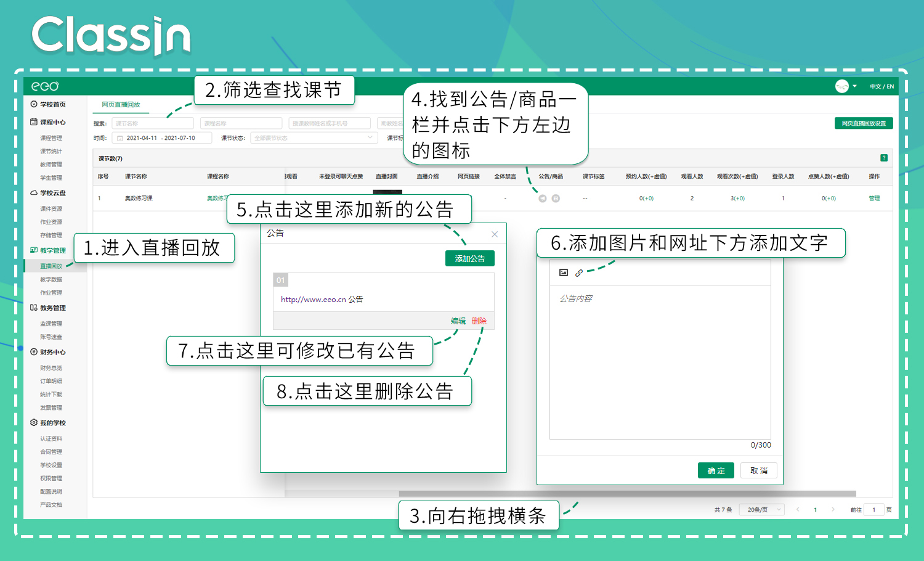Click the user avatar in top bar

842,86
